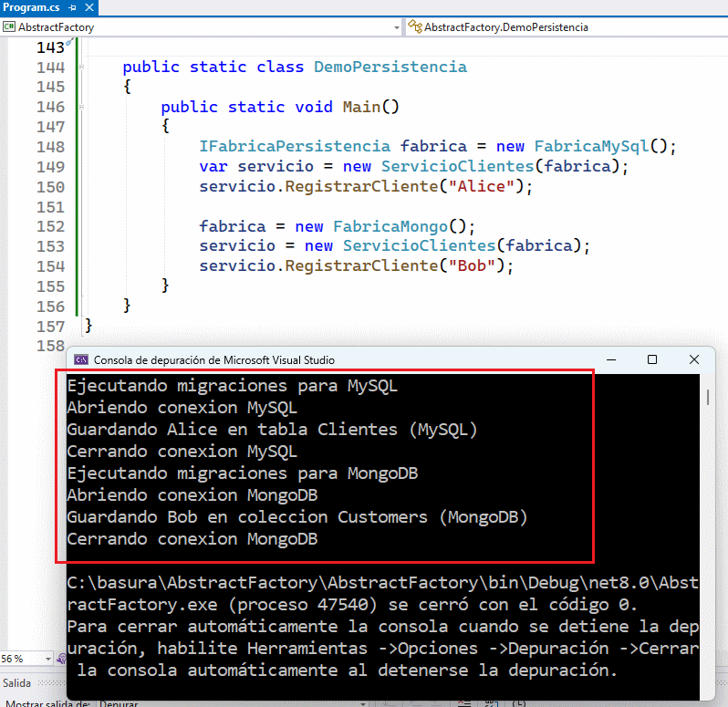728x707 pixels.
Task: Minimize the debug console window
Action: pos(608,360)
